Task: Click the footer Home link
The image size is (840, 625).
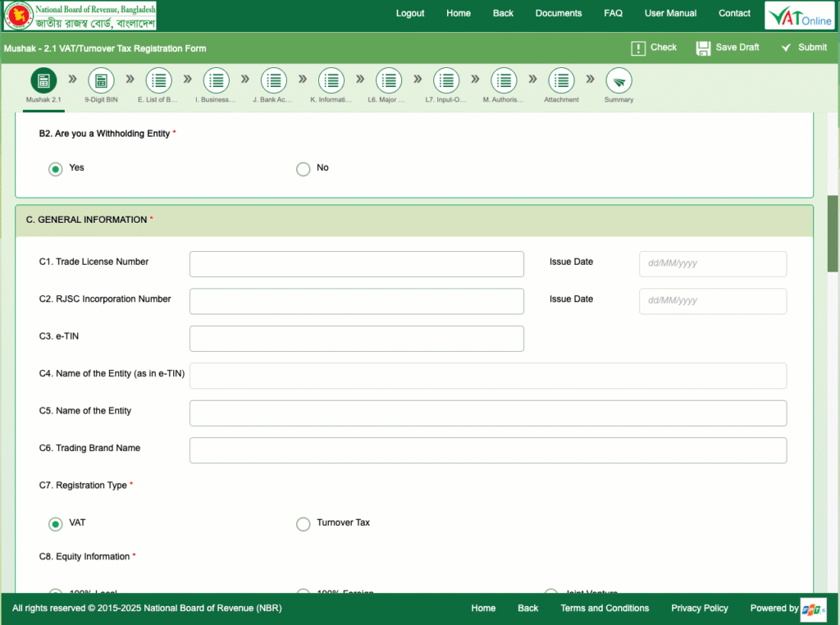Action: click(x=483, y=608)
